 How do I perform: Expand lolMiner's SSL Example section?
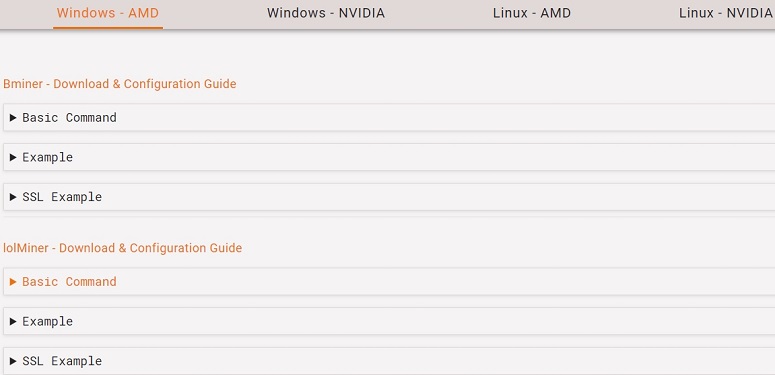point(389,361)
